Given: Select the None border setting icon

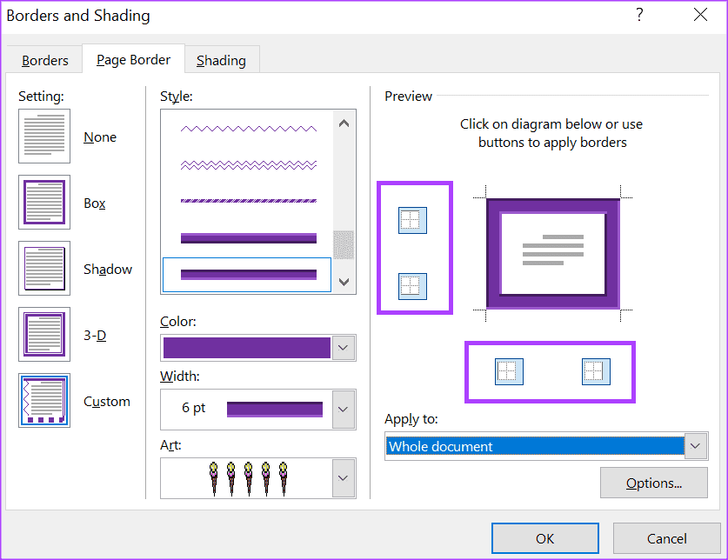Looking at the screenshot, I should pyautogui.click(x=44, y=137).
